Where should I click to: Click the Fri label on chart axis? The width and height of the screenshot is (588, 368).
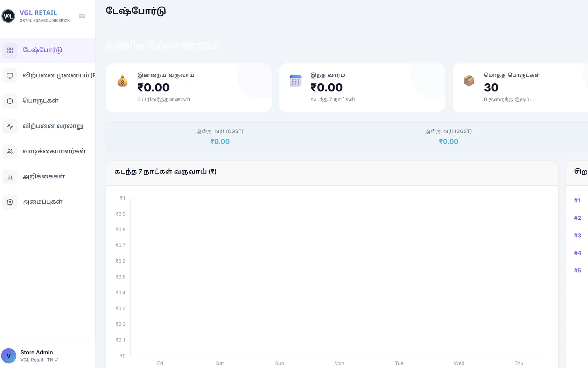(160, 363)
